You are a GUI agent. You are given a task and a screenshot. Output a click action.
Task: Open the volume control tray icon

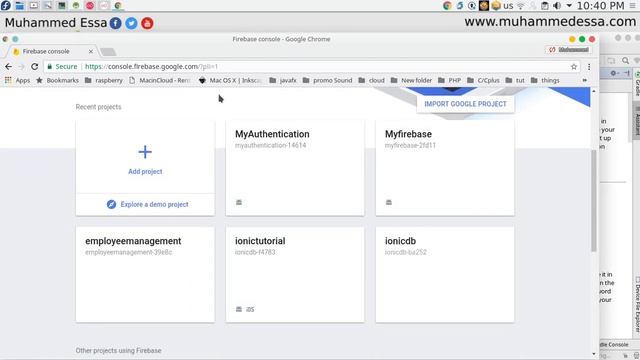(x=557, y=6)
